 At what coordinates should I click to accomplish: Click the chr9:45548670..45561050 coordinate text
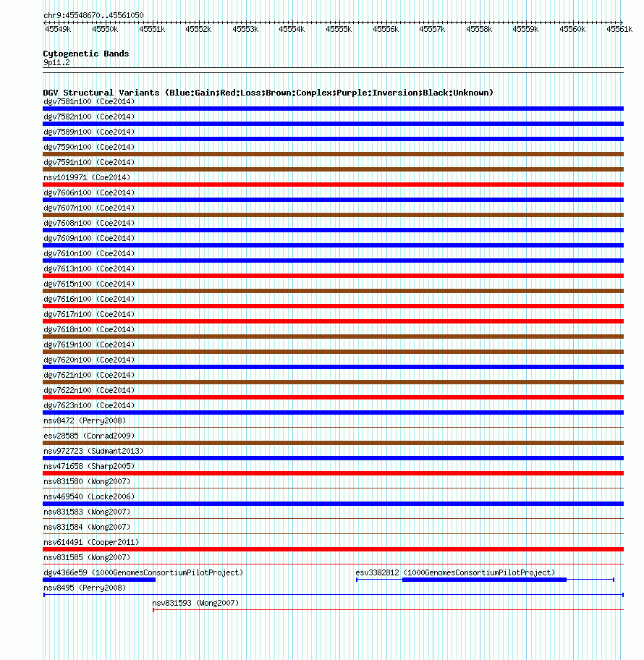[x=93, y=15]
